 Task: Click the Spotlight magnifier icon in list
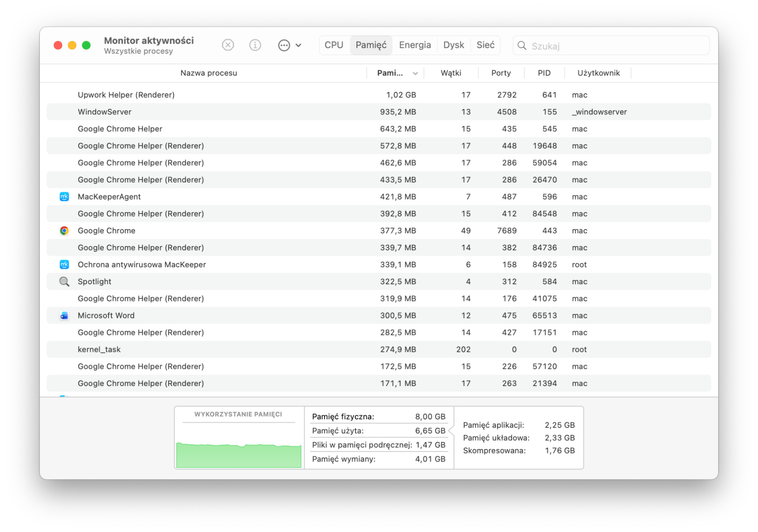click(64, 281)
